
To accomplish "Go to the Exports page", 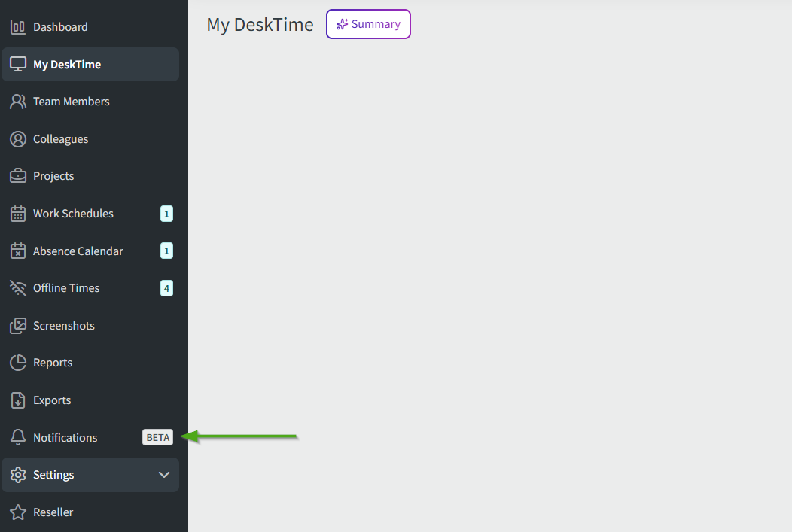I will tap(52, 400).
